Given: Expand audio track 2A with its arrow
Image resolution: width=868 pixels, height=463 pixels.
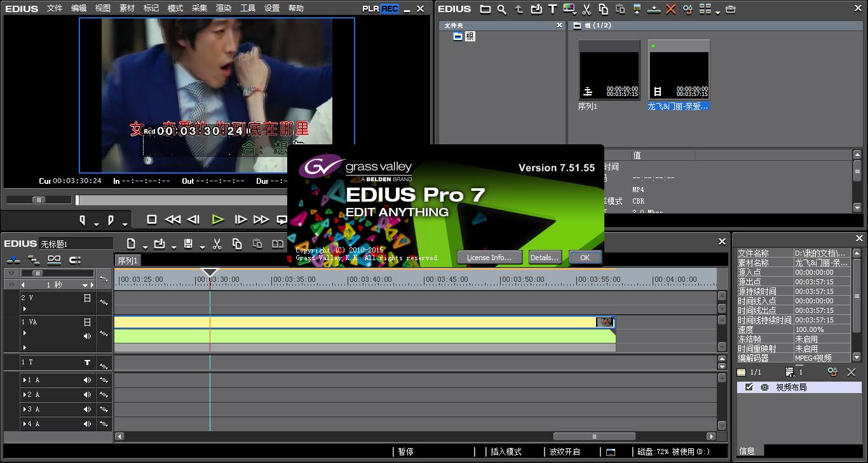Looking at the screenshot, I should tap(25, 394).
